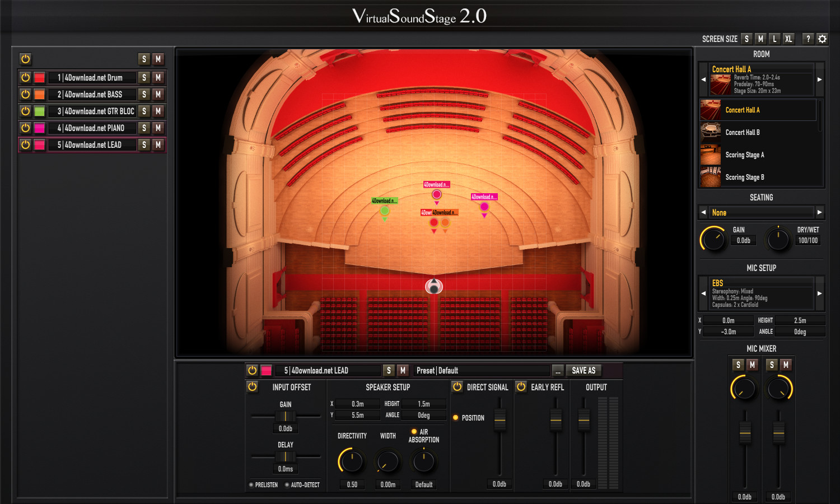Go to previous room with left arrow
The height and width of the screenshot is (504, 840).
[703, 80]
